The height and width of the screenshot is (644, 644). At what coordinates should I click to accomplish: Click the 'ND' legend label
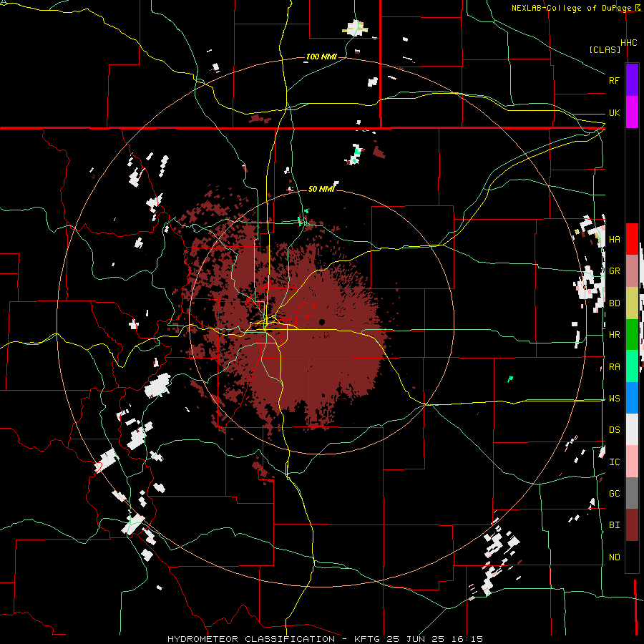614,557
